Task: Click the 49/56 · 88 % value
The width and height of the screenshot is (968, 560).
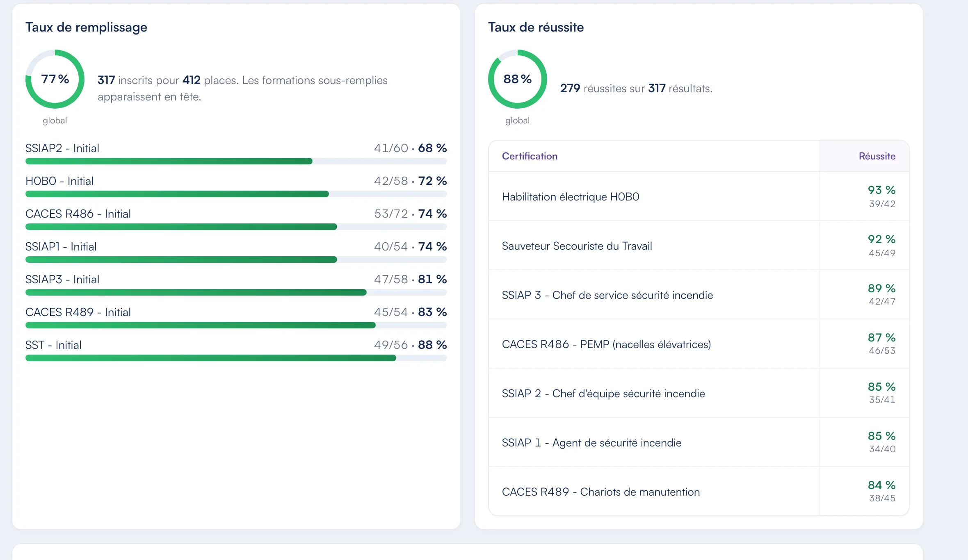Action: click(410, 345)
